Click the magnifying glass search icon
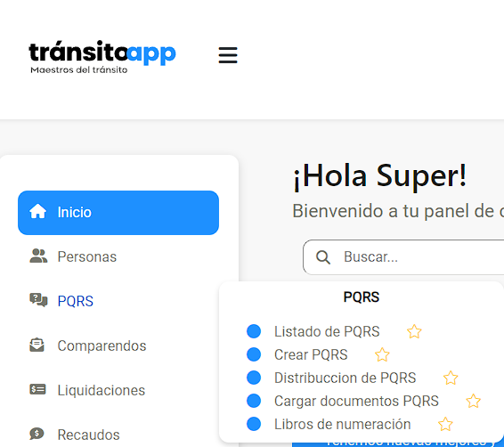This screenshot has height=447, width=504. [x=323, y=257]
